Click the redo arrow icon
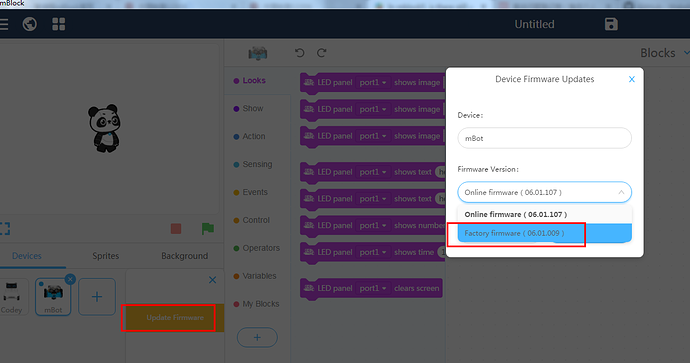This screenshot has height=363, width=690. (322, 53)
